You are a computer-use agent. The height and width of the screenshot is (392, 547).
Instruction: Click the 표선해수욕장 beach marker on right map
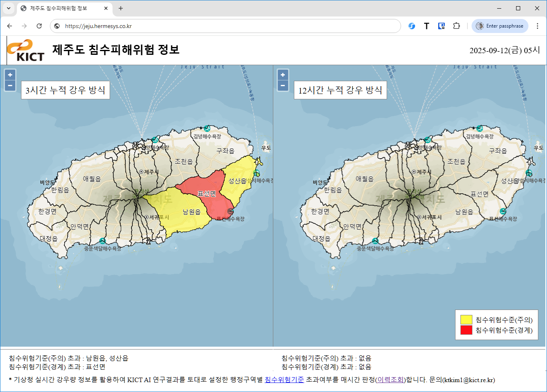pos(503,211)
